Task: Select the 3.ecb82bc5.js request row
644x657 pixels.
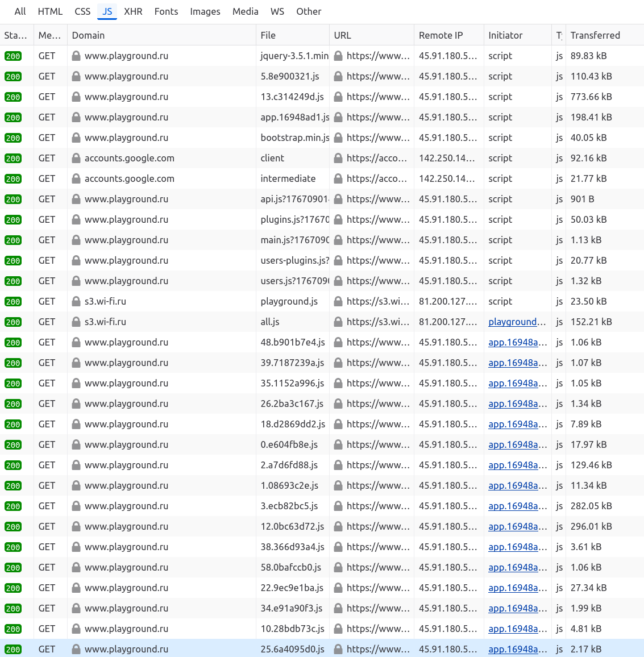Action: point(289,506)
